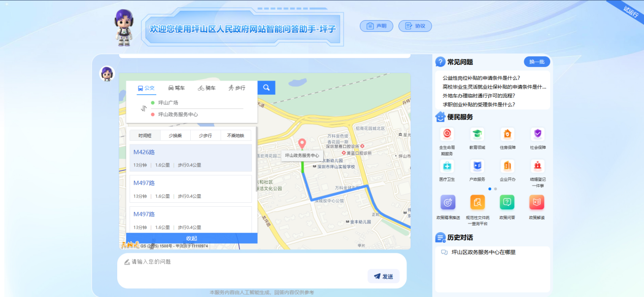Swap start and destination with the arrows icon

coord(144,108)
